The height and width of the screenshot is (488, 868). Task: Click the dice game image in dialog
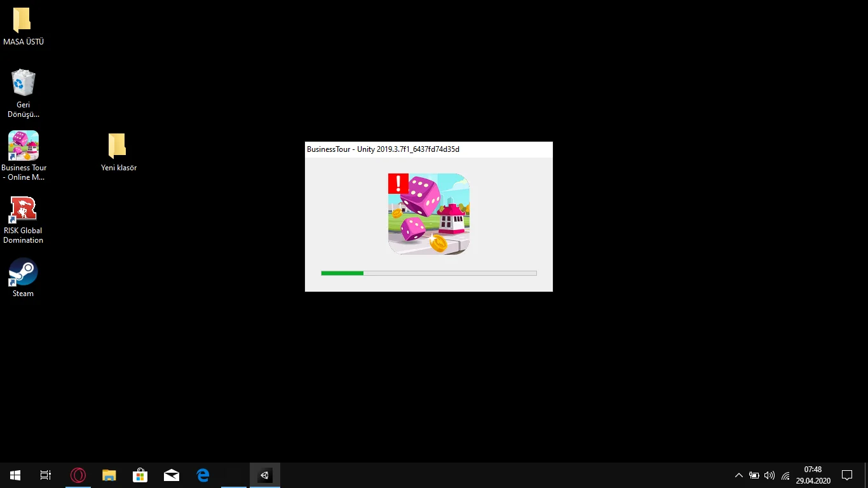pos(429,214)
